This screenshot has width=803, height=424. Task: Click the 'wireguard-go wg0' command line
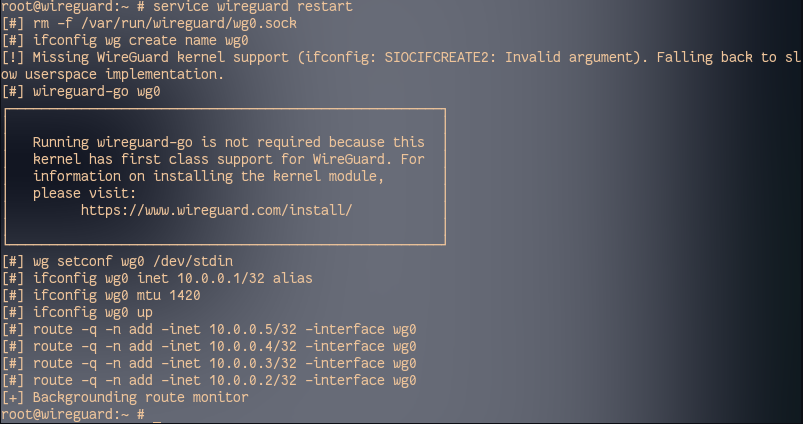pyautogui.click(x=96, y=91)
